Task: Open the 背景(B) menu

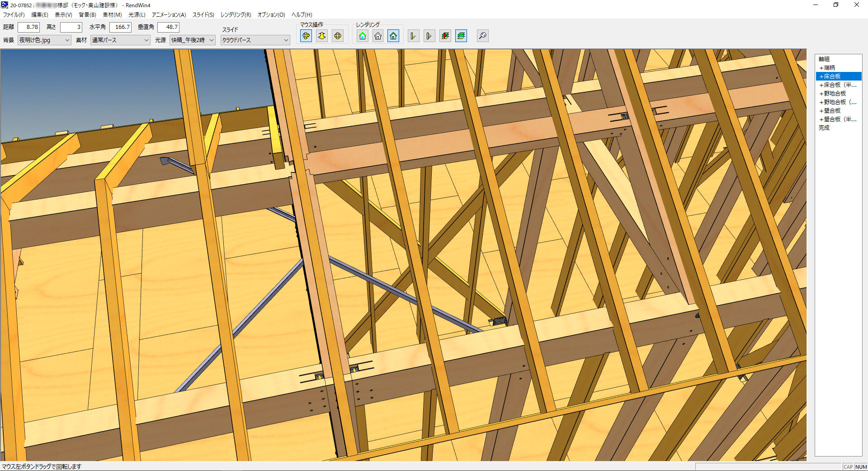Action: [x=87, y=15]
